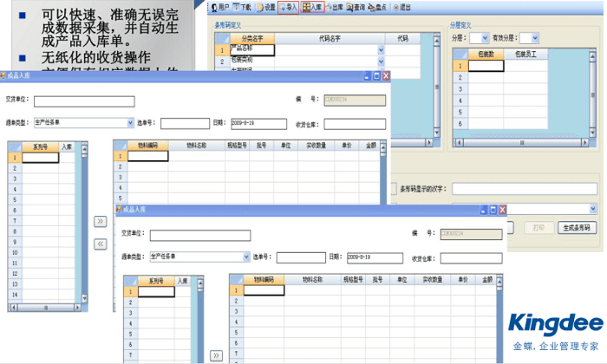Click the << move-left arrow button
607x364 pixels.
(100, 244)
